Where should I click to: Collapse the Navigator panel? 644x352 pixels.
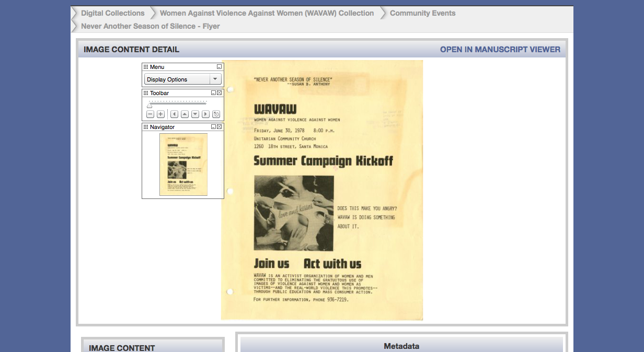pyautogui.click(x=213, y=127)
